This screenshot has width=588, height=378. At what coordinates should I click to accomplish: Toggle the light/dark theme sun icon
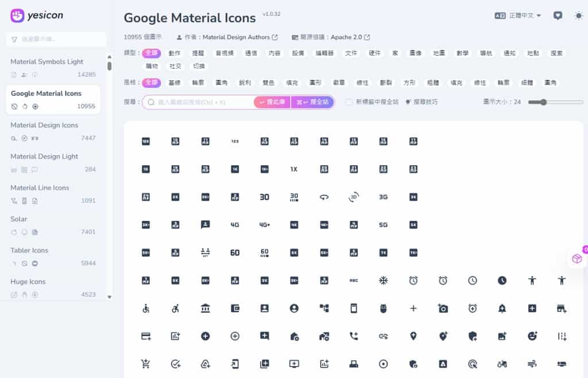579,15
